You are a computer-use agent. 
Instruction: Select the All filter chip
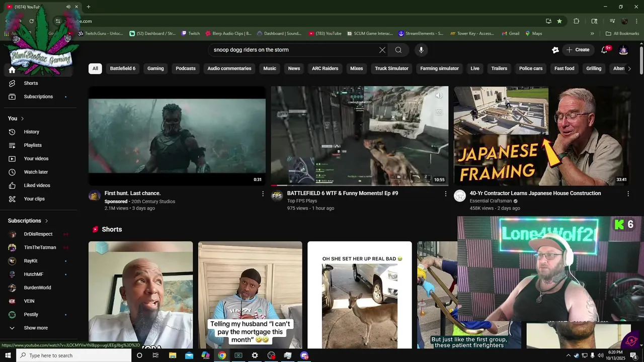pyautogui.click(x=95, y=68)
